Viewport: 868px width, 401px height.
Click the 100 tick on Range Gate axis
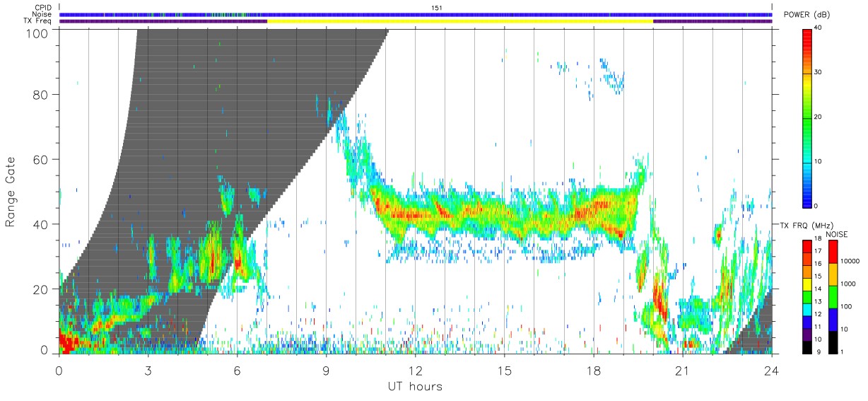pos(37,33)
